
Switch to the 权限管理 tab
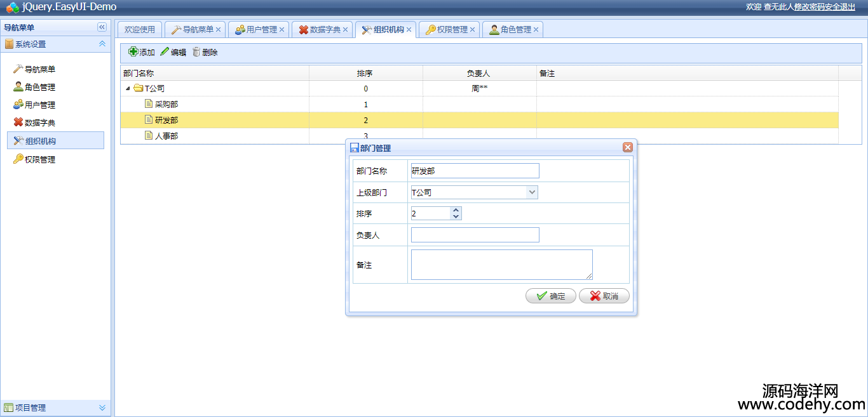(452, 30)
